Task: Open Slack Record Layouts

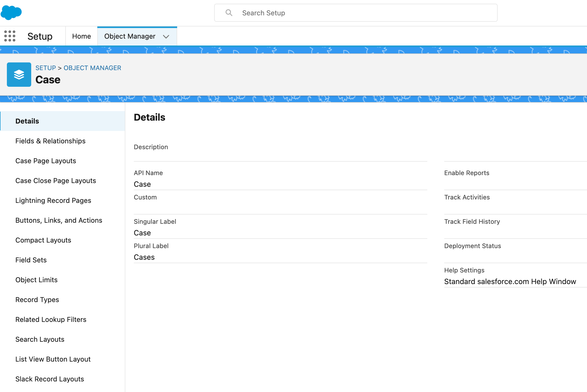Action: (x=49, y=379)
